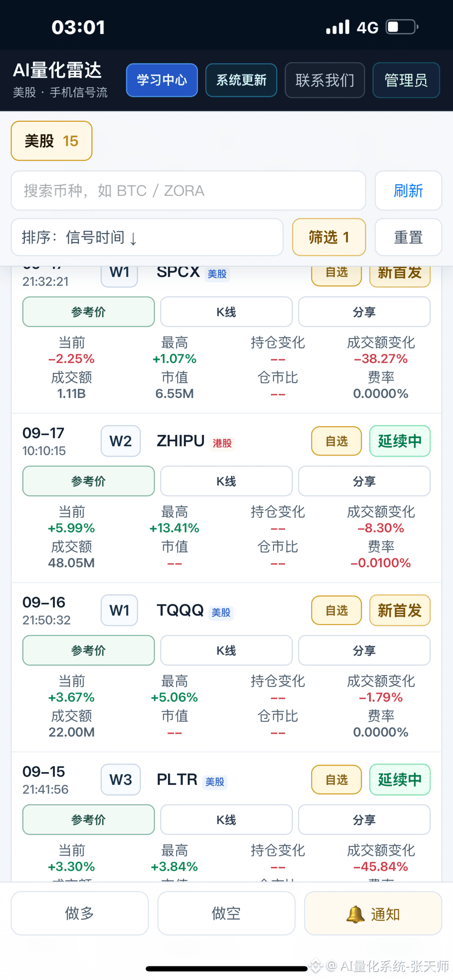Toggle 自选 watchlist for TQQQ
453x980 pixels.
click(x=336, y=610)
